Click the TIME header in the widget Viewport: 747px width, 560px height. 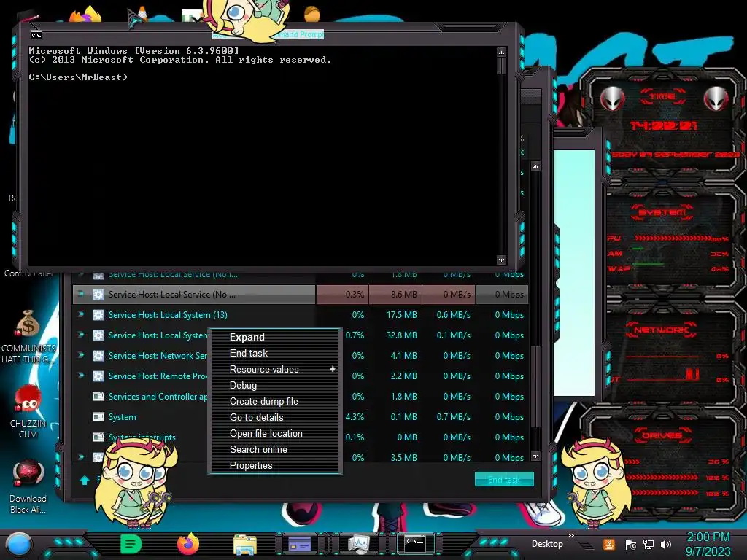(x=662, y=96)
